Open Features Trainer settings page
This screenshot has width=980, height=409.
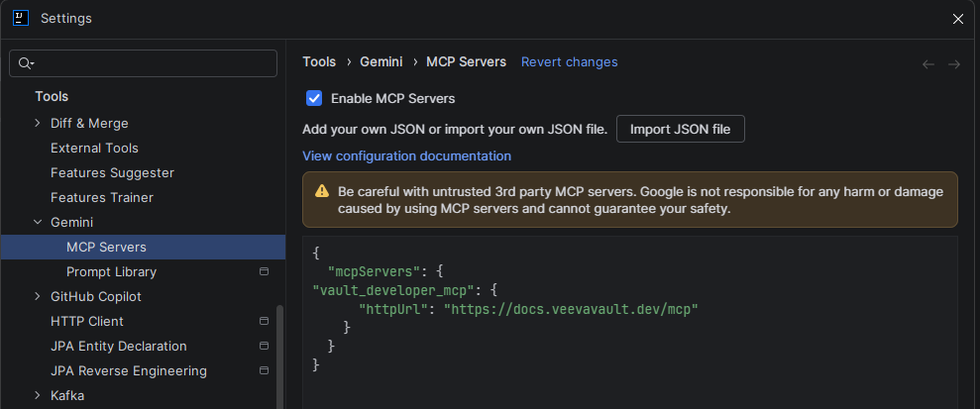coord(102,197)
